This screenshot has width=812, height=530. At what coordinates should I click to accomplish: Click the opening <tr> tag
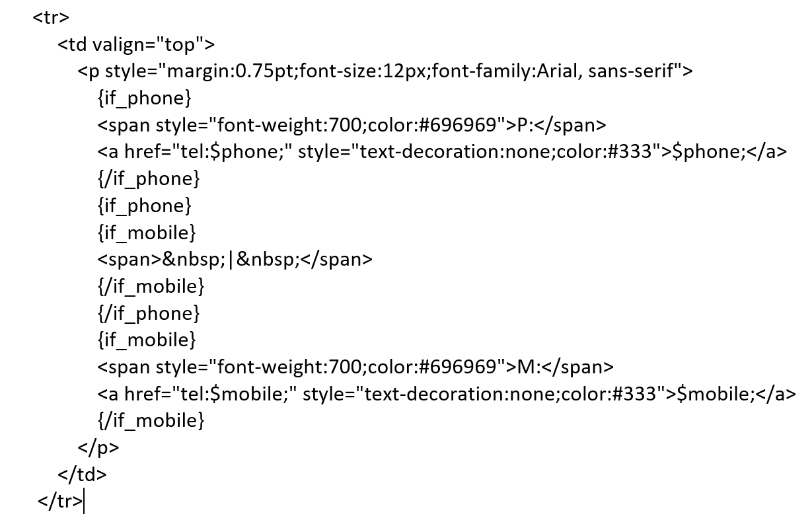[x=51, y=17]
